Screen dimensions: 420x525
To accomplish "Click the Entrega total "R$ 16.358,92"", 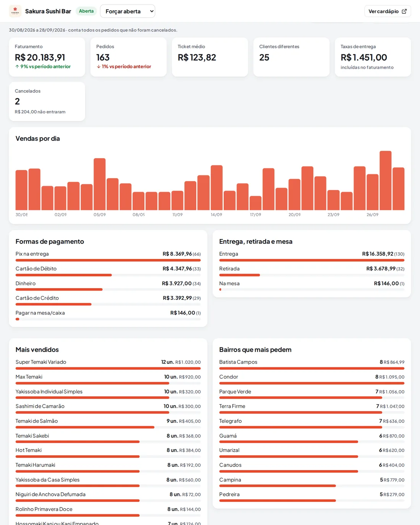I will click(378, 254).
